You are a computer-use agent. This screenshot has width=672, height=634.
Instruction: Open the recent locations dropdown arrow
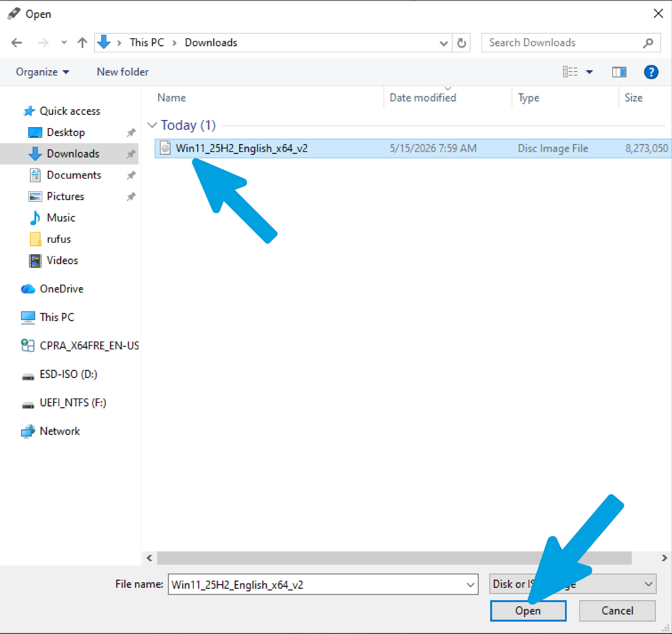pyautogui.click(x=64, y=43)
